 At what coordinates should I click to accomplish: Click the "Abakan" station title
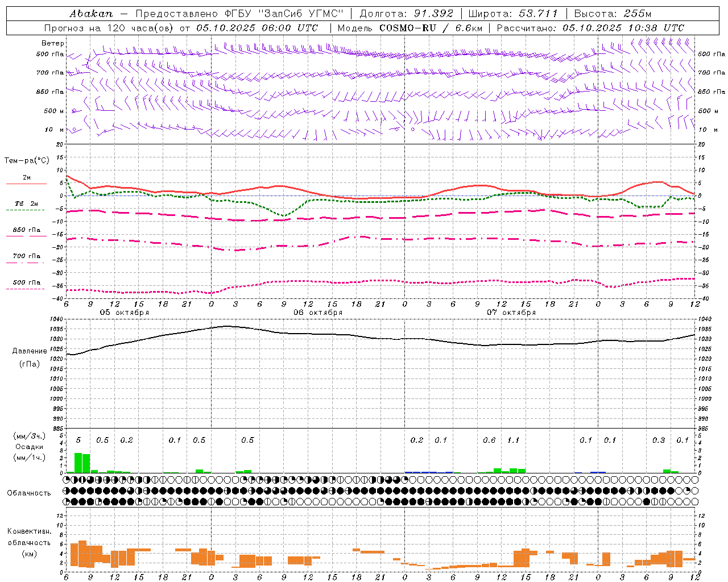92,14
